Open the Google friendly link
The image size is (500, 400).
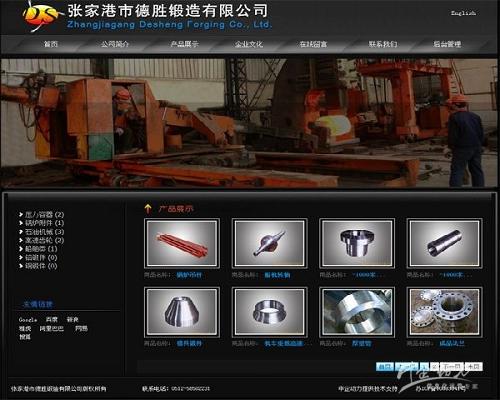(x=28, y=320)
